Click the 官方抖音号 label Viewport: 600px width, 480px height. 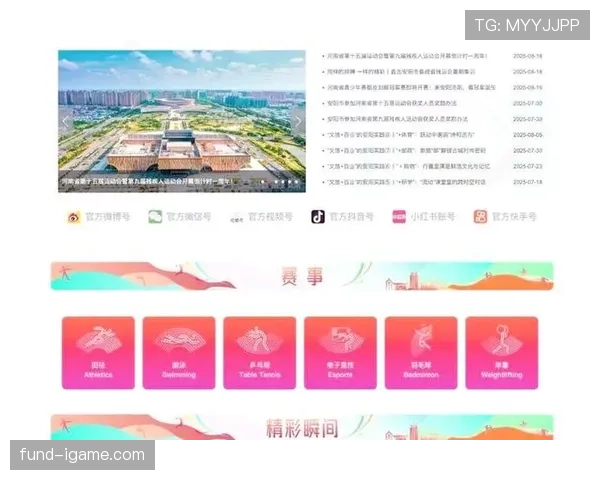(x=351, y=217)
